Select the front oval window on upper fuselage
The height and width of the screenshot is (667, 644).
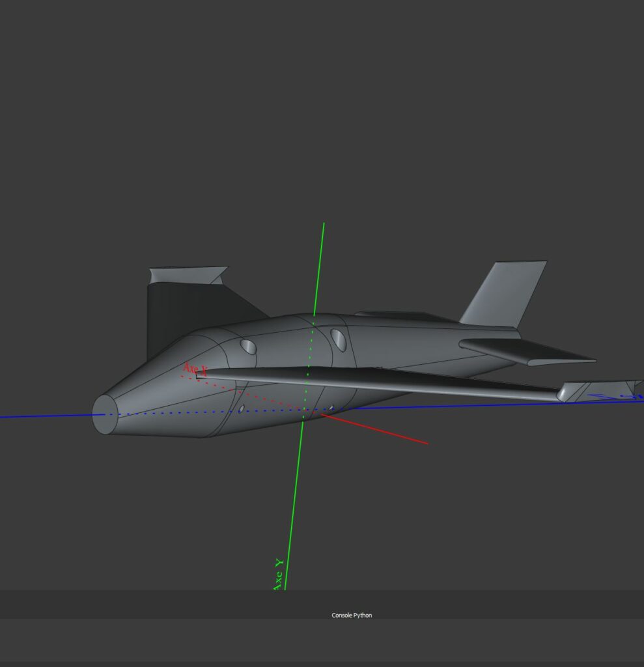click(248, 347)
